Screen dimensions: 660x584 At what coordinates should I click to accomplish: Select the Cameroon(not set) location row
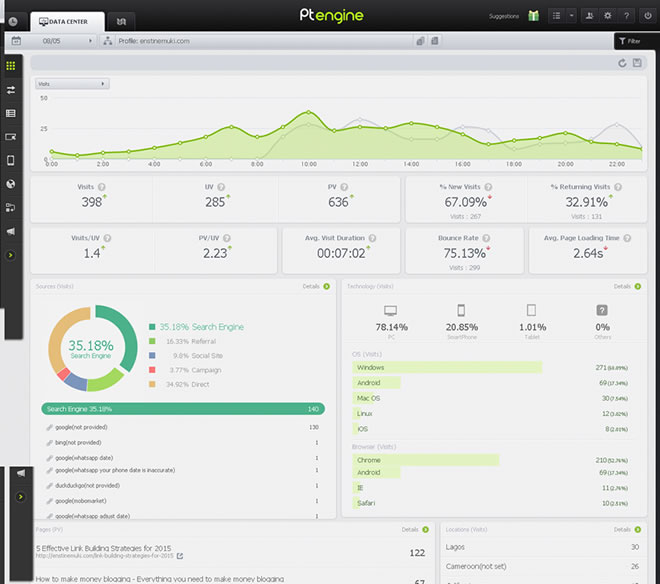543,566
